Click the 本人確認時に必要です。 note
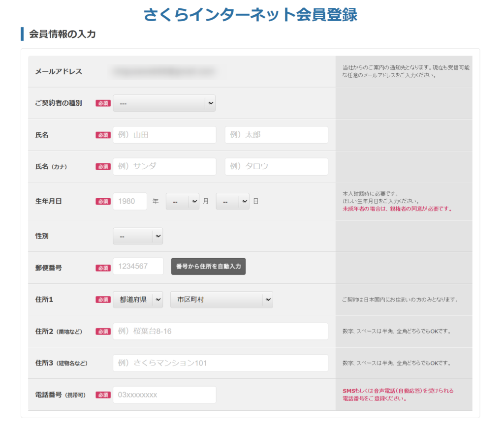Viewport: 504px width, 426px height. coord(370,194)
